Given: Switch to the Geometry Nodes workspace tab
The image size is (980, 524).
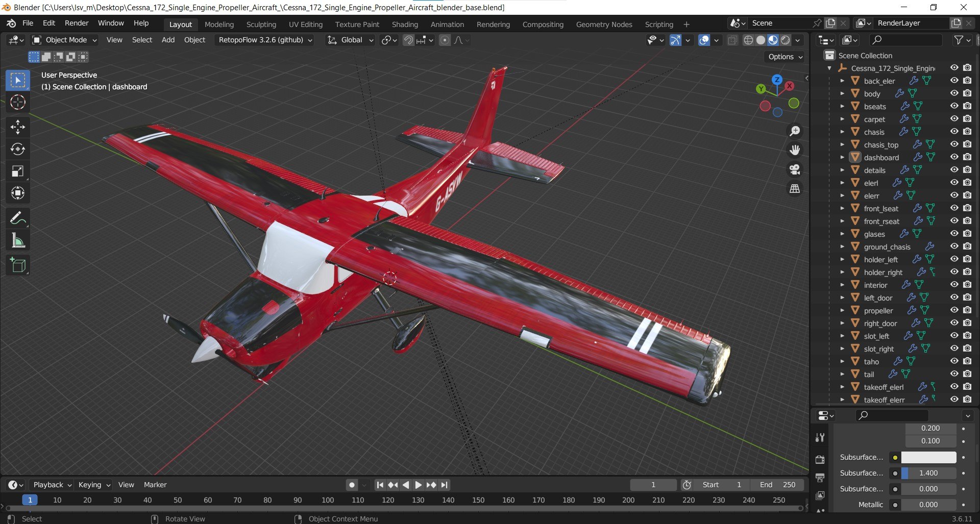Looking at the screenshot, I should point(604,24).
